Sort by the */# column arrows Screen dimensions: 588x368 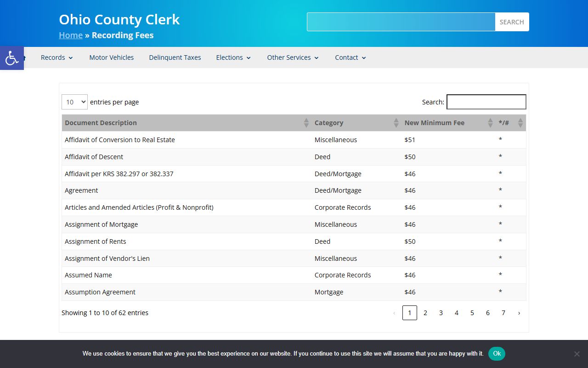point(520,123)
